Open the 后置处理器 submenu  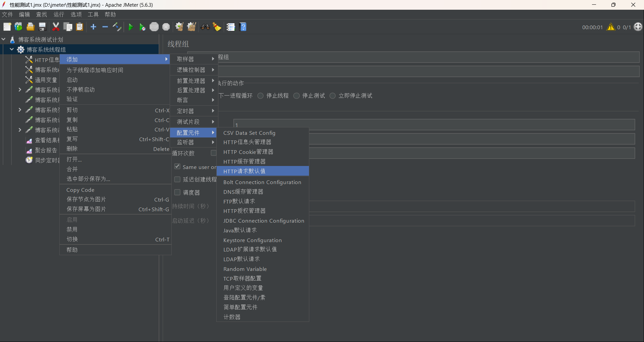[x=194, y=90]
